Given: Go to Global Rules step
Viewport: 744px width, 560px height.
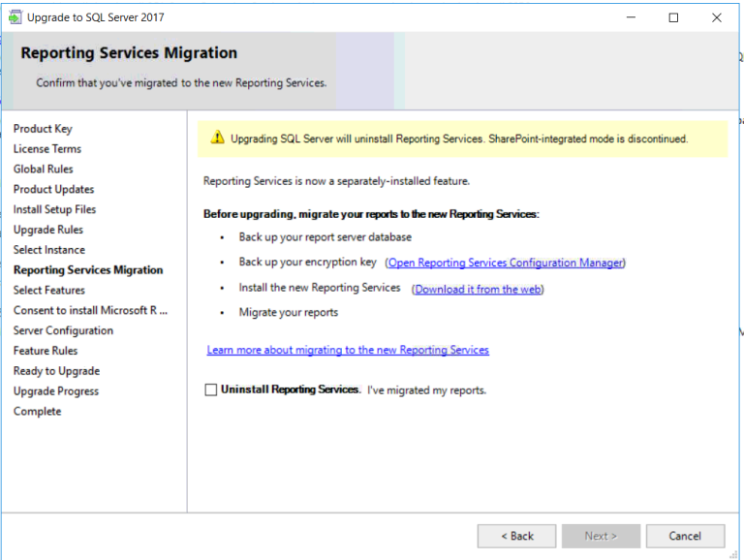Looking at the screenshot, I should [x=44, y=170].
